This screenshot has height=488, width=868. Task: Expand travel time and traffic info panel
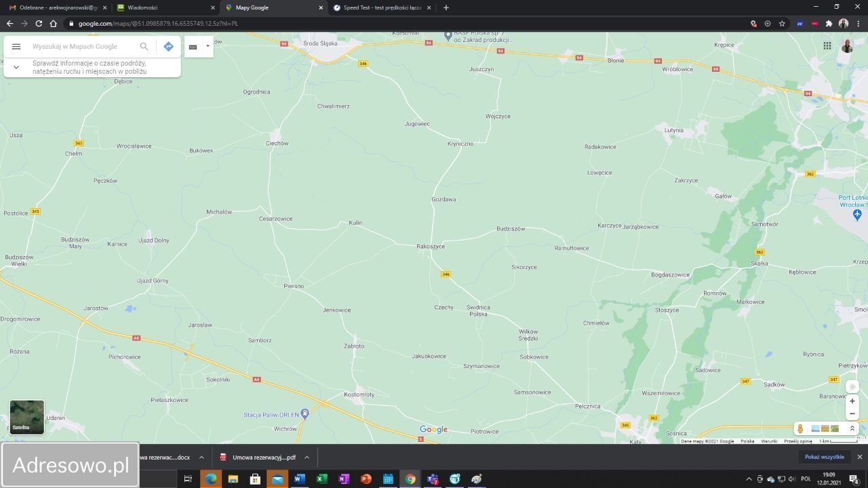(15, 67)
